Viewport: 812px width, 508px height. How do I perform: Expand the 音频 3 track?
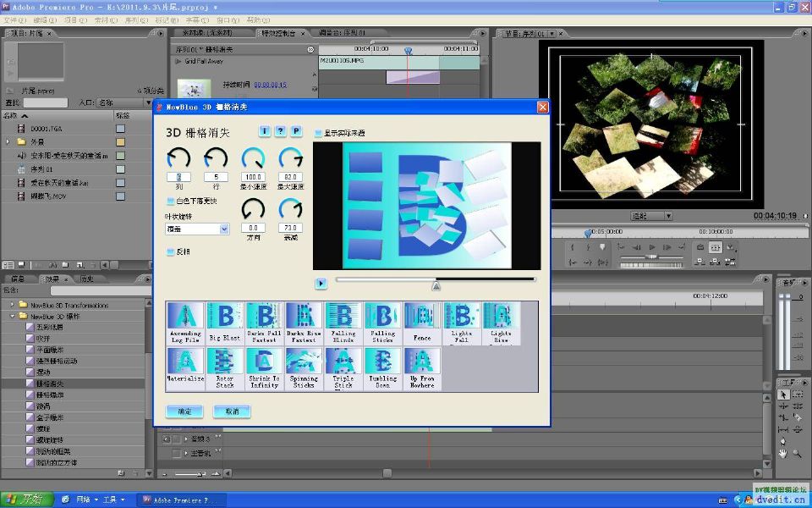(186, 439)
